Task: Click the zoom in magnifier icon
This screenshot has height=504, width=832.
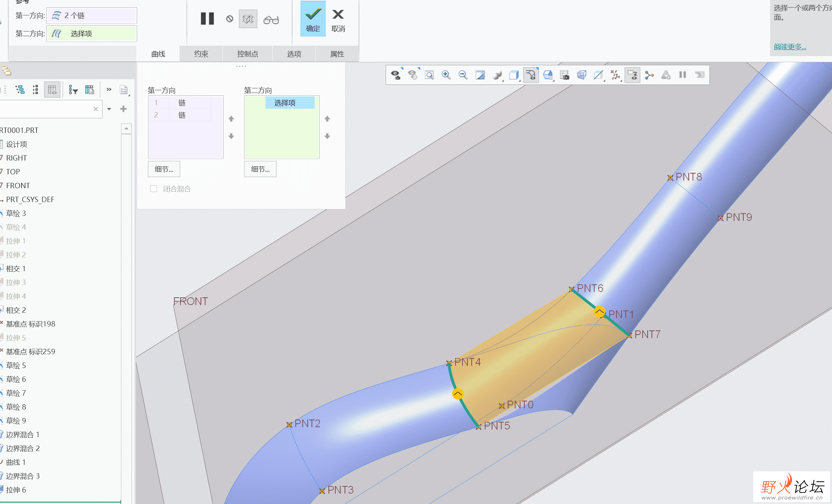Action: [x=446, y=75]
